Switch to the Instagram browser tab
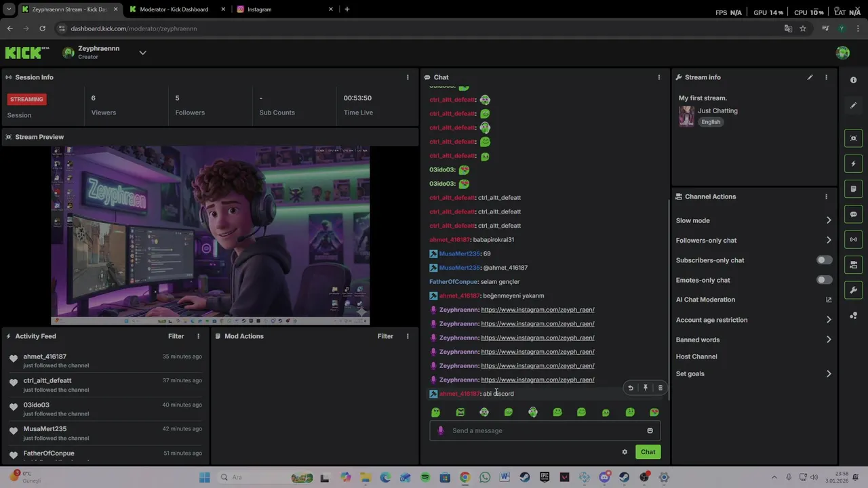Viewport: 868px width, 488px height. coord(285,9)
